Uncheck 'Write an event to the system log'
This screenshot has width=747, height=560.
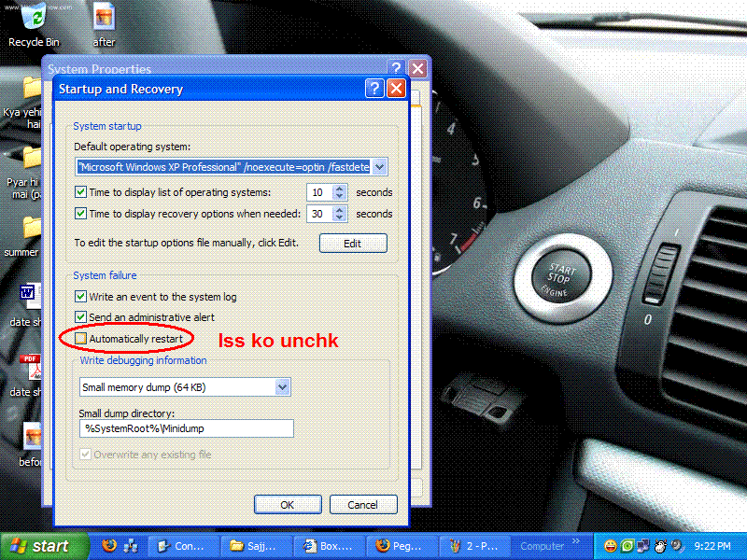coord(81,297)
